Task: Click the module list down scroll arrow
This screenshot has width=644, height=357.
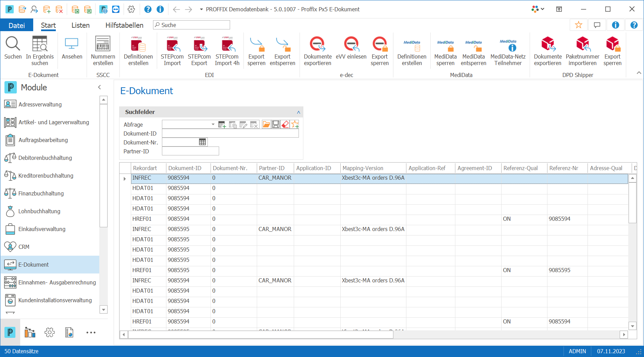Action: click(x=103, y=309)
